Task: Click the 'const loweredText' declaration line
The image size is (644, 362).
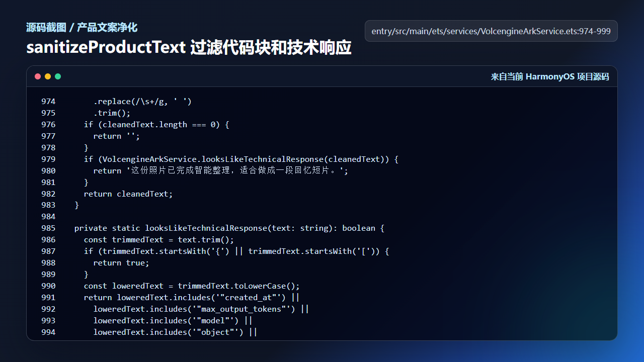Action: (192, 286)
